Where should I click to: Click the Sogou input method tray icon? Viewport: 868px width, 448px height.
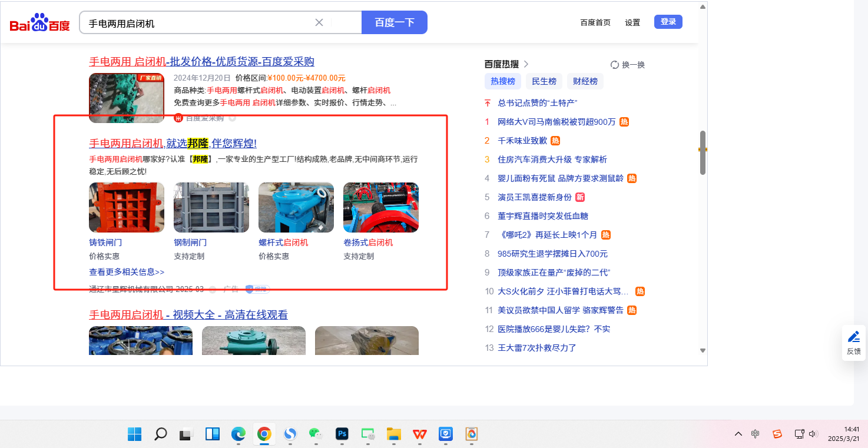[777, 434]
